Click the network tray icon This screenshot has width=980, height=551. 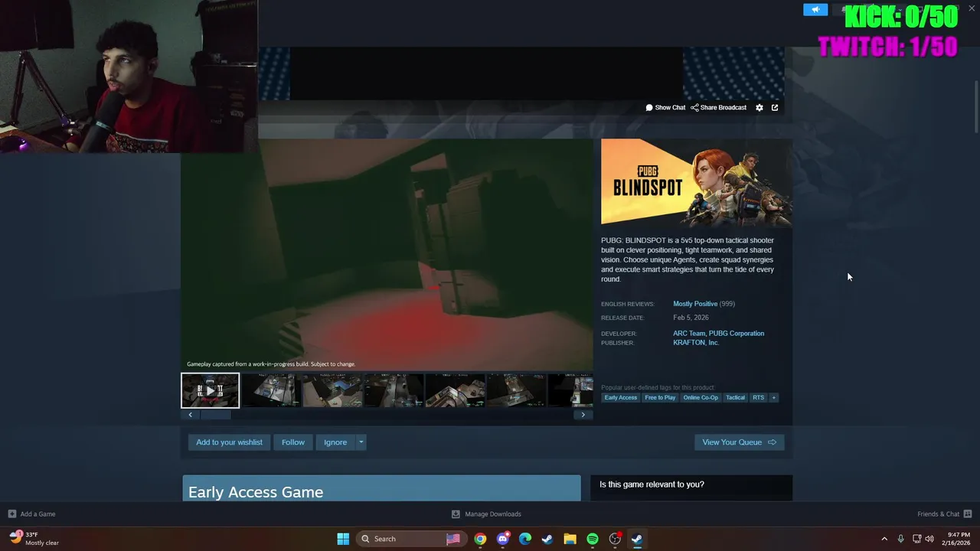click(x=917, y=539)
